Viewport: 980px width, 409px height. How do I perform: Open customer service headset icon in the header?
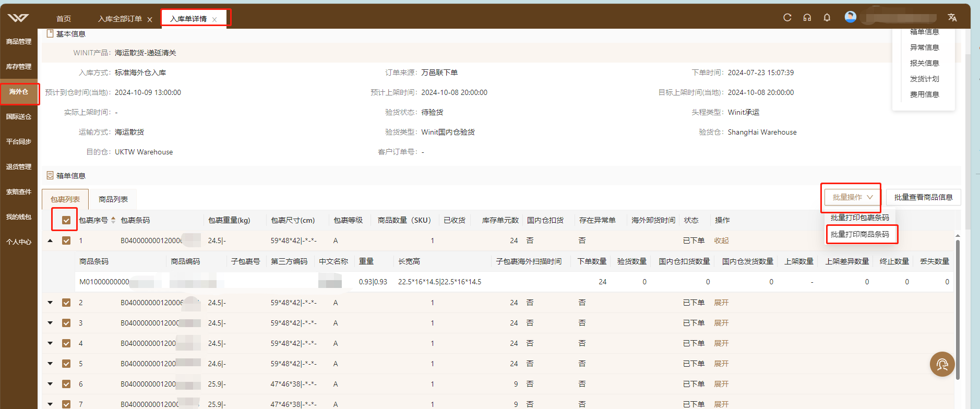tap(807, 17)
